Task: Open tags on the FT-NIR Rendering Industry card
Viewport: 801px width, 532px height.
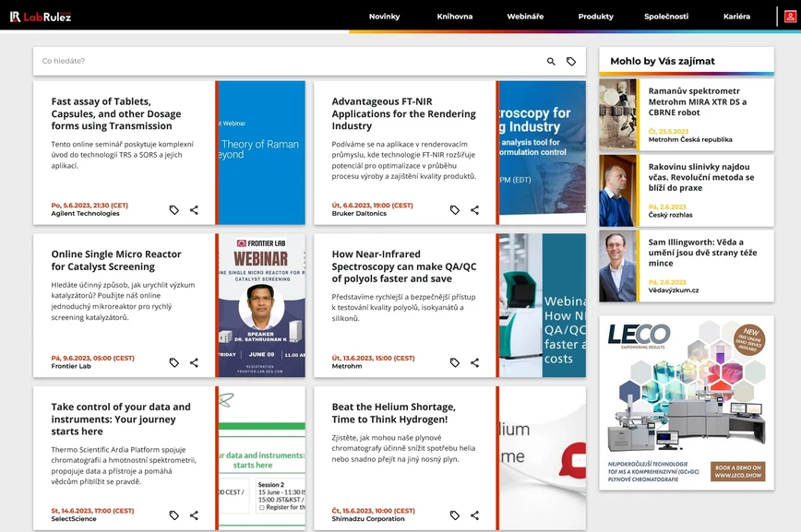Action: point(454,209)
